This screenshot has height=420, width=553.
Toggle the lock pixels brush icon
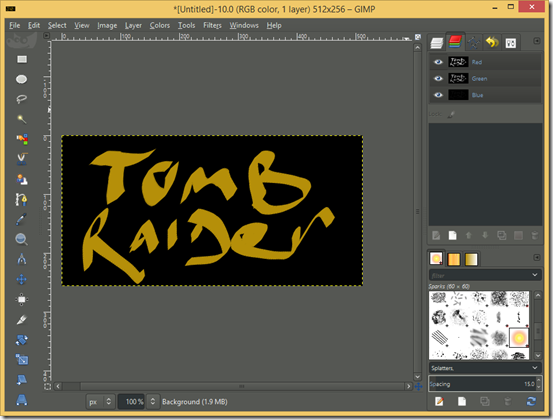coord(451,114)
